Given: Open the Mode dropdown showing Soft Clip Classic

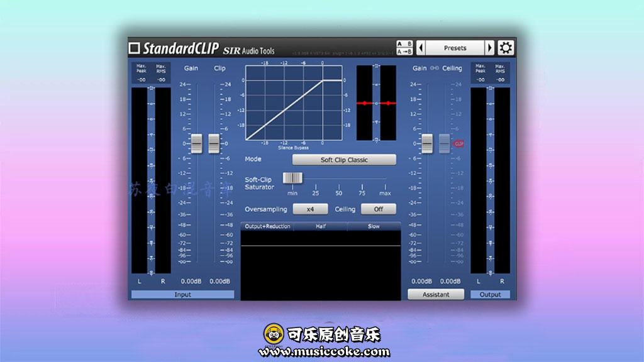Looking at the screenshot, I should coord(344,160).
